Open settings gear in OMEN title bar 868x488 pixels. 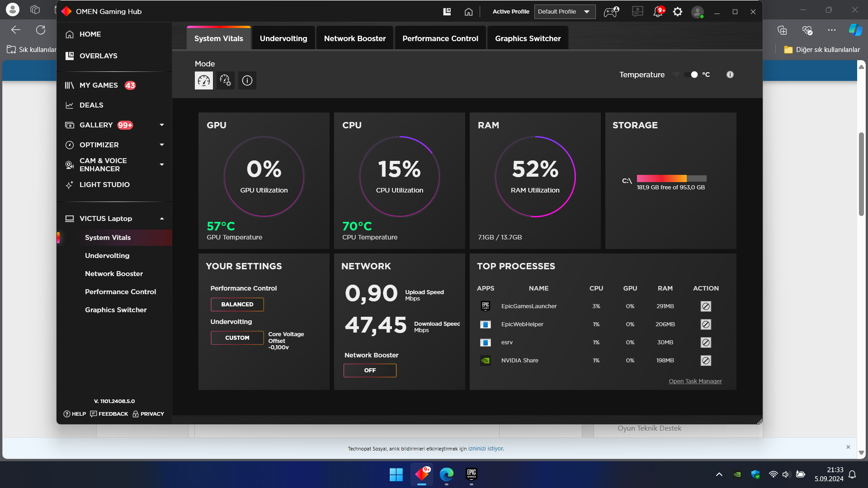(x=677, y=12)
